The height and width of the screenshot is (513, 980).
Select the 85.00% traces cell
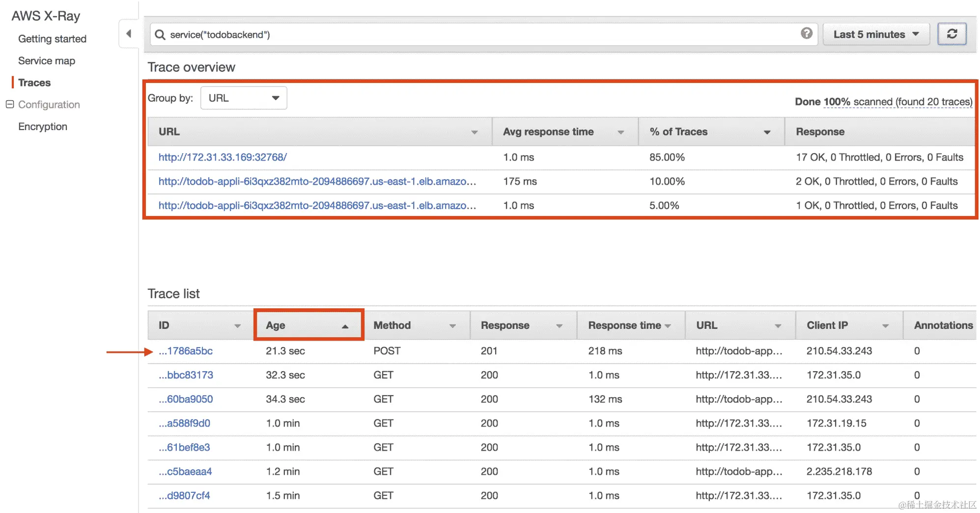(x=667, y=157)
